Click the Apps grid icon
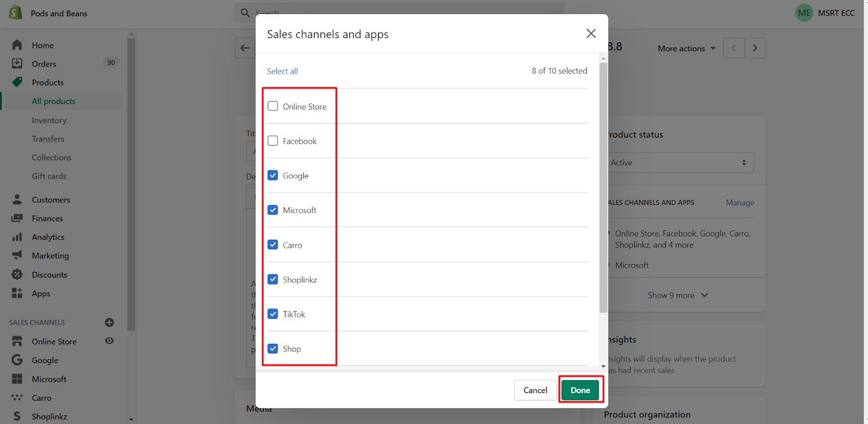Image resolution: width=868 pixels, height=424 pixels. pos(17,293)
